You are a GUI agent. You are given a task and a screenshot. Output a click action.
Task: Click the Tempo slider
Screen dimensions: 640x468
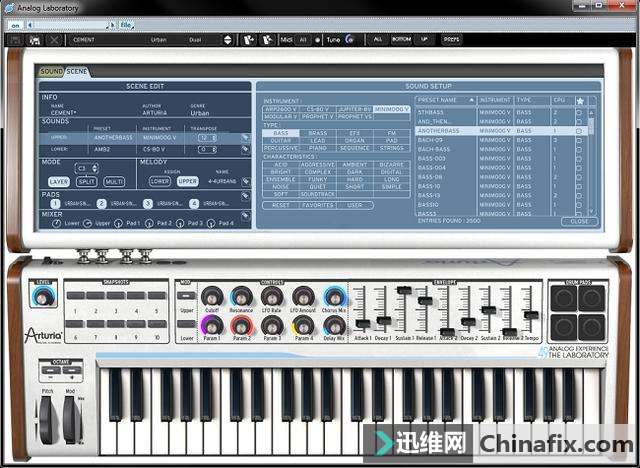(x=531, y=315)
